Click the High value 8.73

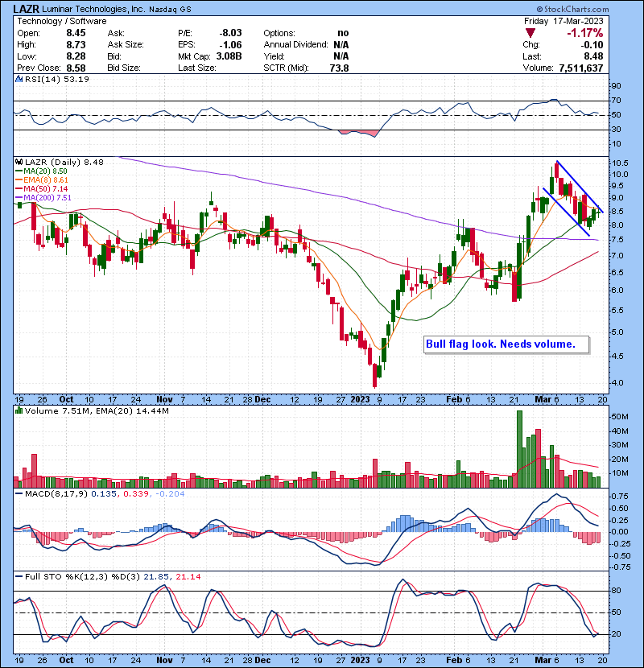pyautogui.click(x=76, y=45)
